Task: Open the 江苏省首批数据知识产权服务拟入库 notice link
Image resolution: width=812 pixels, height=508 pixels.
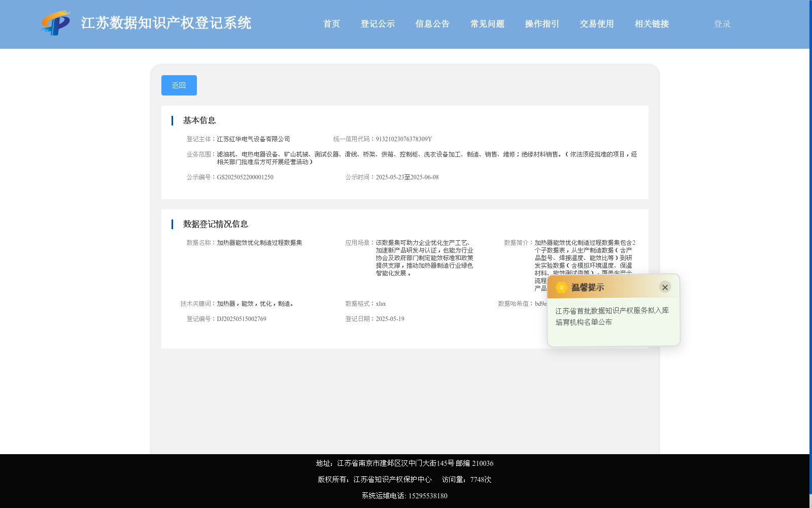Action: point(612,316)
